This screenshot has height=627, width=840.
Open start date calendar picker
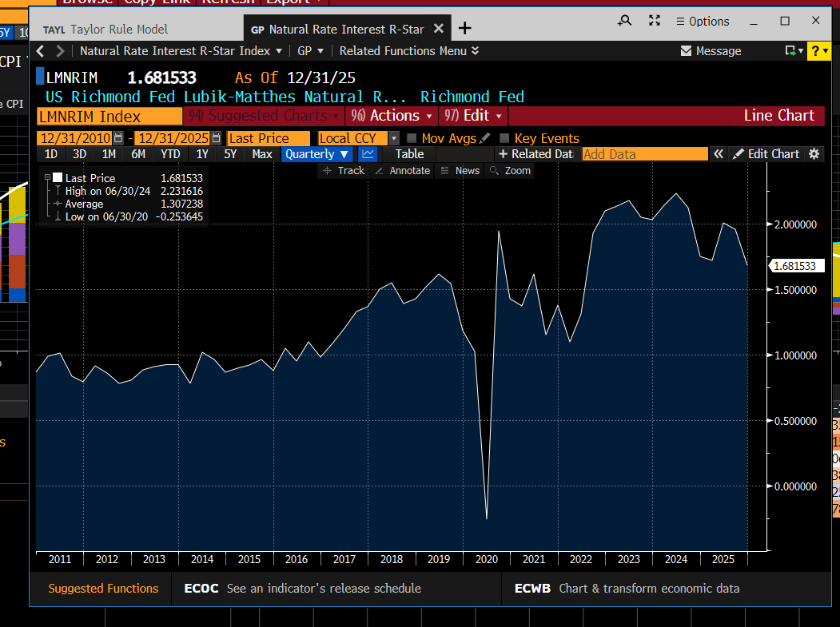point(118,138)
